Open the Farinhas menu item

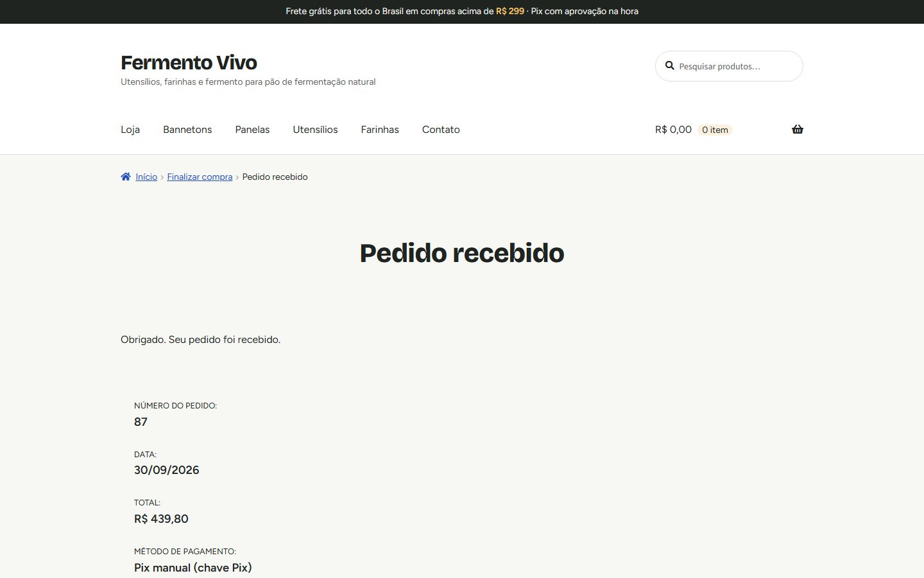(380, 130)
